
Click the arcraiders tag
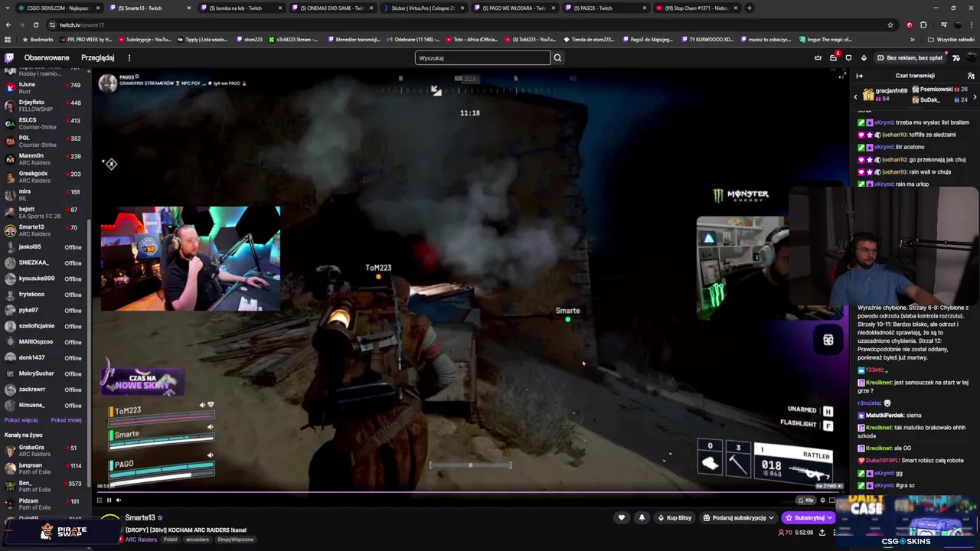coord(198,540)
